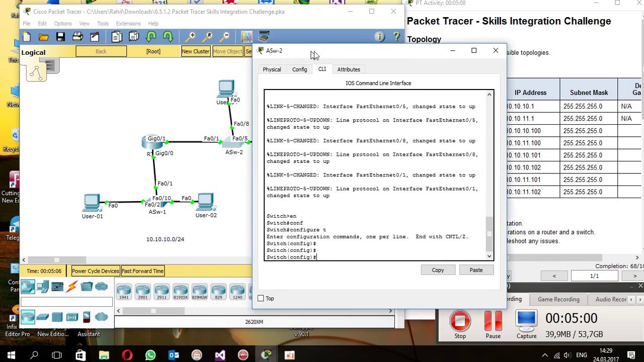Click the Redo green arrow icon
644x362 pixels.
(x=168, y=37)
